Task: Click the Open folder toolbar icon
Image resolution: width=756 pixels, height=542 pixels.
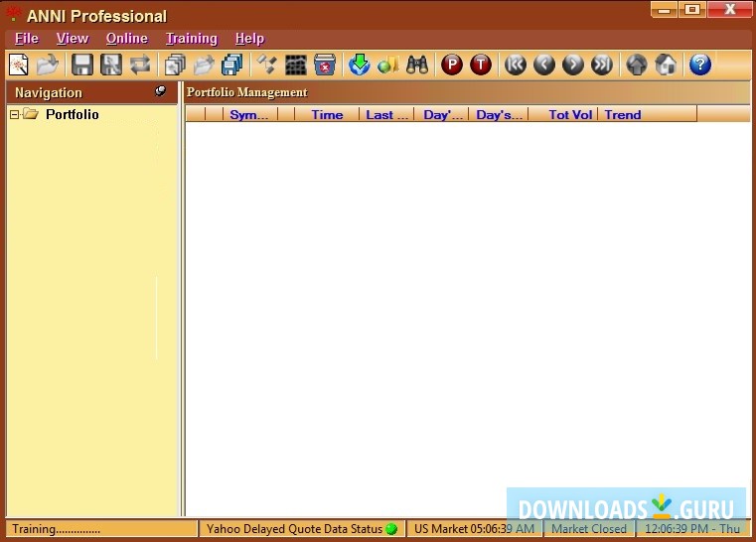Action: [48, 66]
